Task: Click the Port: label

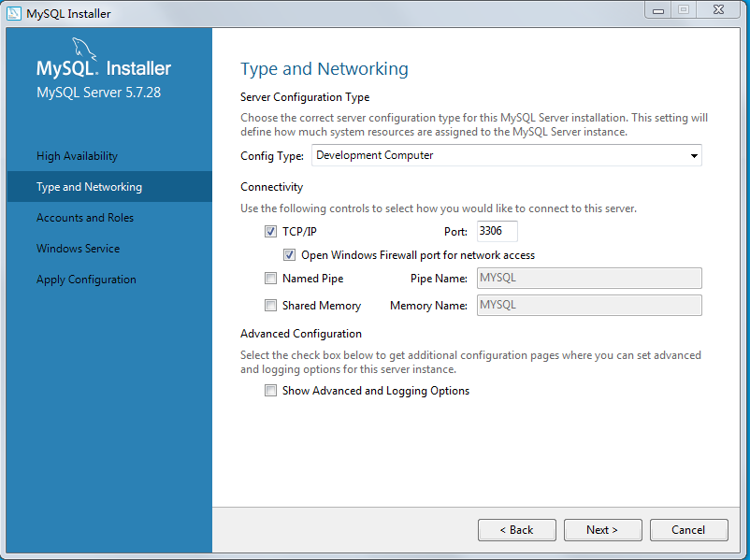Action: tap(455, 232)
